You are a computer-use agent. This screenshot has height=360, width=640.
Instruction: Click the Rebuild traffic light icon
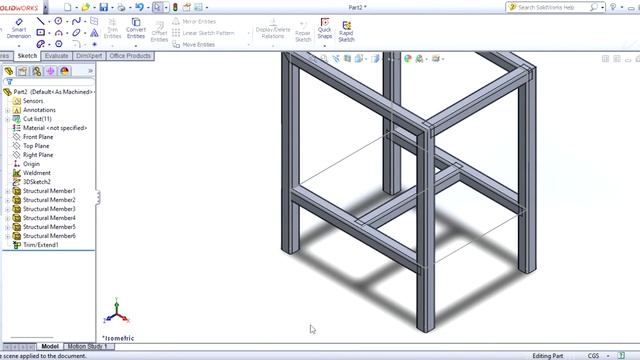click(x=175, y=7)
